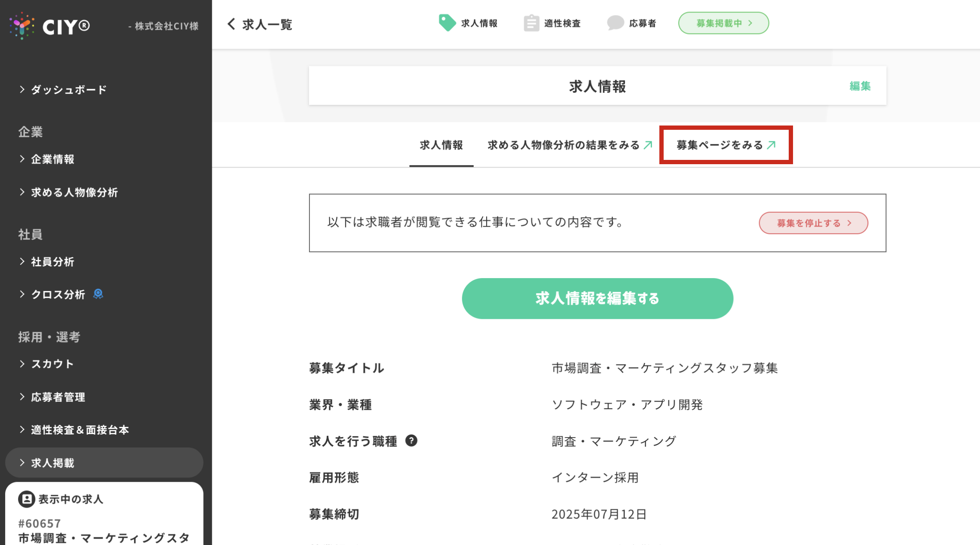Click the CIY logo icon

[x=21, y=26]
